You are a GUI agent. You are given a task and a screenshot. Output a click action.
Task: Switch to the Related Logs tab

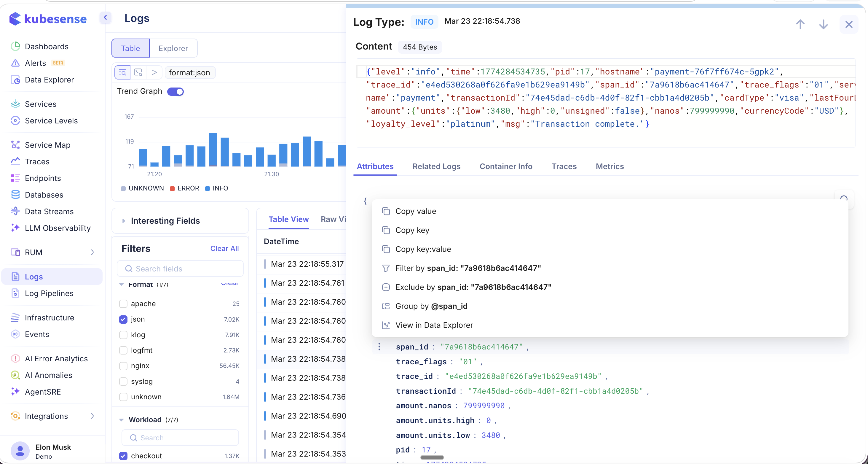pyautogui.click(x=436, y=166)
